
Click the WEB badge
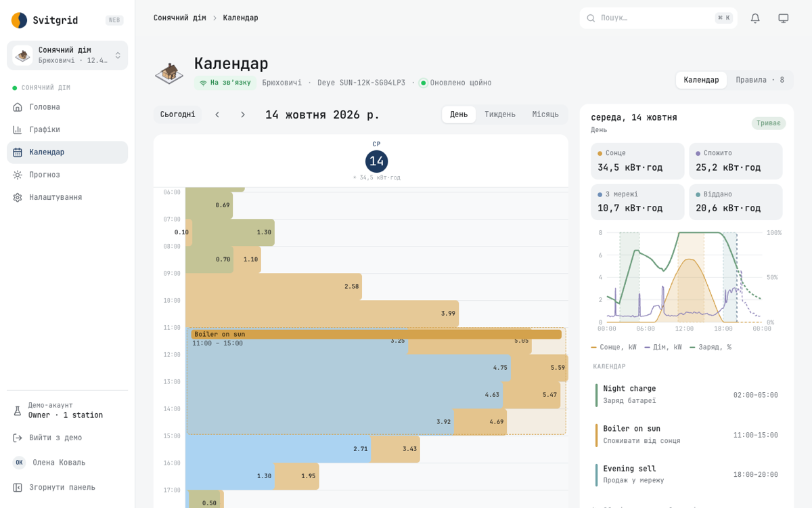point(114,20)
